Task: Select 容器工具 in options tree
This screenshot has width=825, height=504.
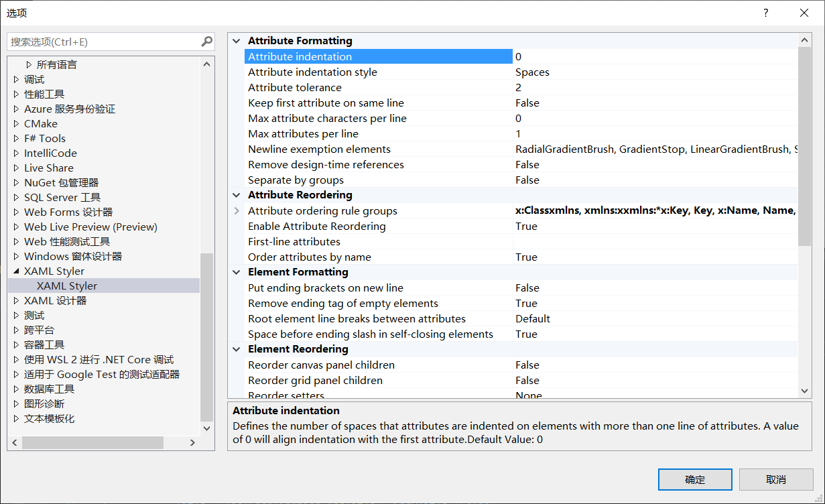Action: (x=44, y=345)
